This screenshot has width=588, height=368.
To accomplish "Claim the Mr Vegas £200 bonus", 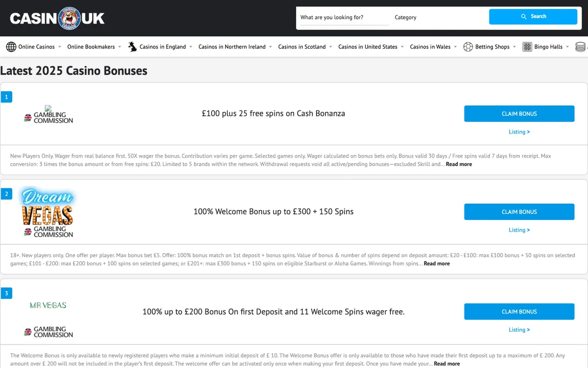I will click(519, 312).
